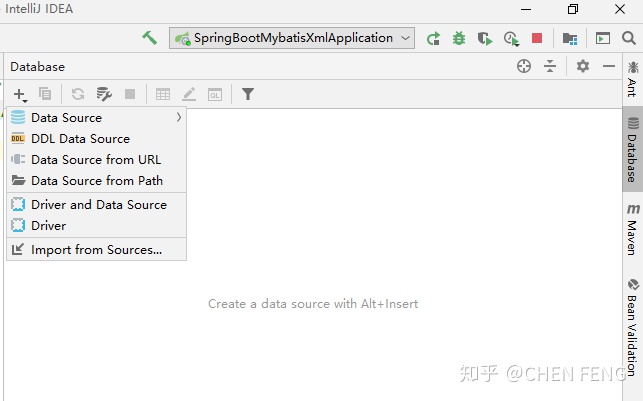
Task: Hide the Database tool window
Action: (x=609, y=66)
